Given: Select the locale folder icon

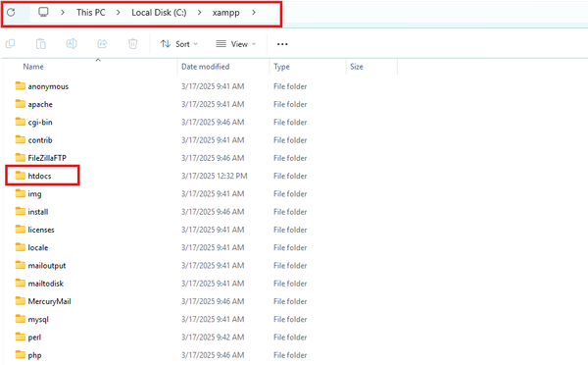Looking at the screenshot, I should point(21,247).
